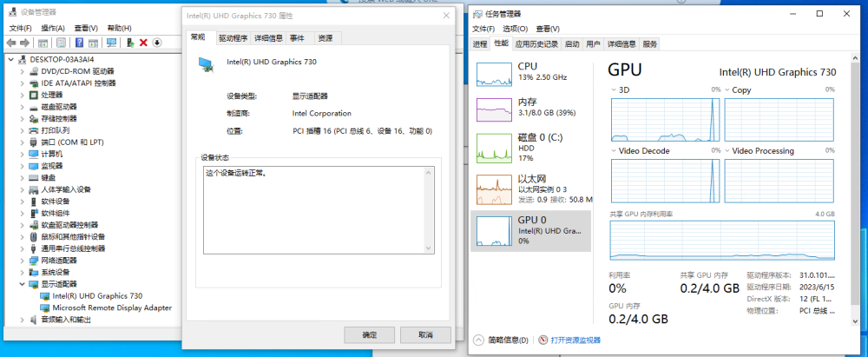Switch to the 资源 tab in properties
Image resolution: width=868 pixels, height=357 pixels.
[326, 38]
